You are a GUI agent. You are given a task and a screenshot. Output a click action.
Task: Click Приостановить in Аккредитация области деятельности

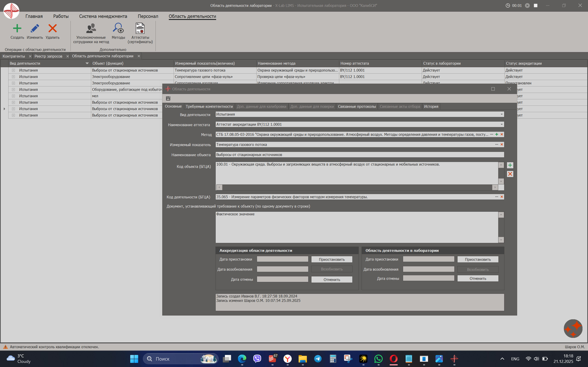(332, 259)
